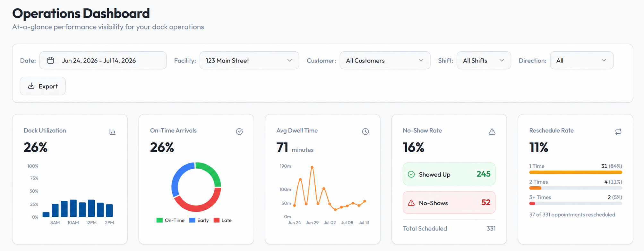Click the On-Time Arrivals card title
The image size is (644, 251).
click(x=173, y=130)
